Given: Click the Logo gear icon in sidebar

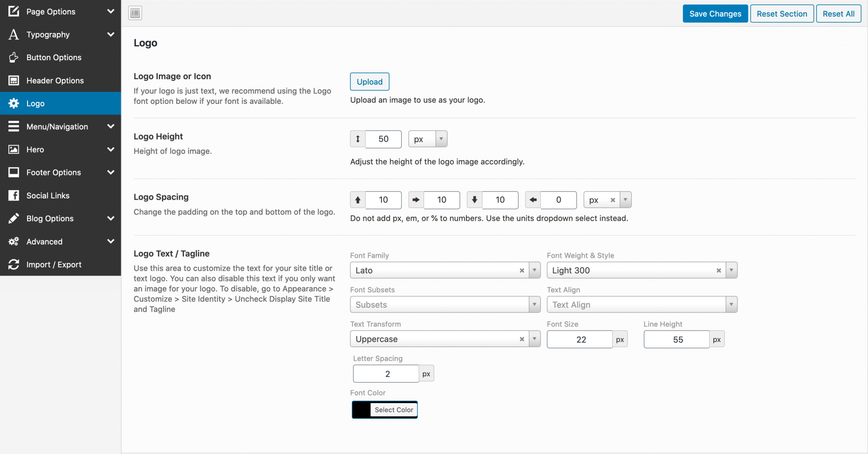Looking at the screenshot, I should pyautogui.click(x=14, y=103).
